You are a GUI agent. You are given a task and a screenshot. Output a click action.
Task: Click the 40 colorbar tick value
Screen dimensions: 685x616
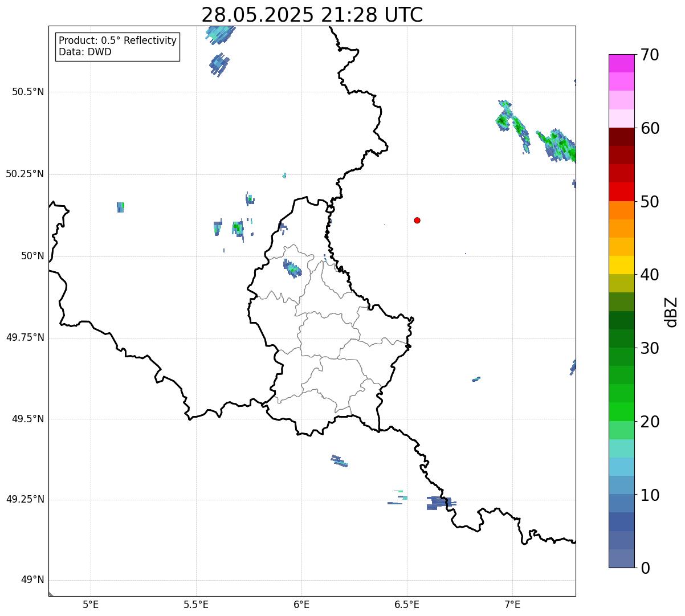point(649,275)
